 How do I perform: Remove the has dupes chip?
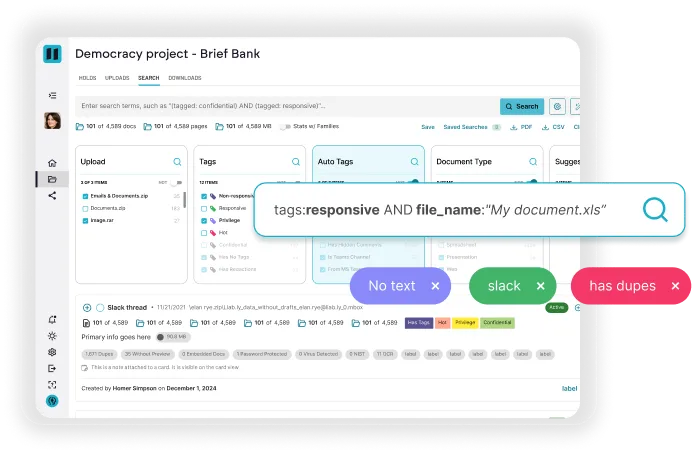pyautogui.click(x=675, y=286)
